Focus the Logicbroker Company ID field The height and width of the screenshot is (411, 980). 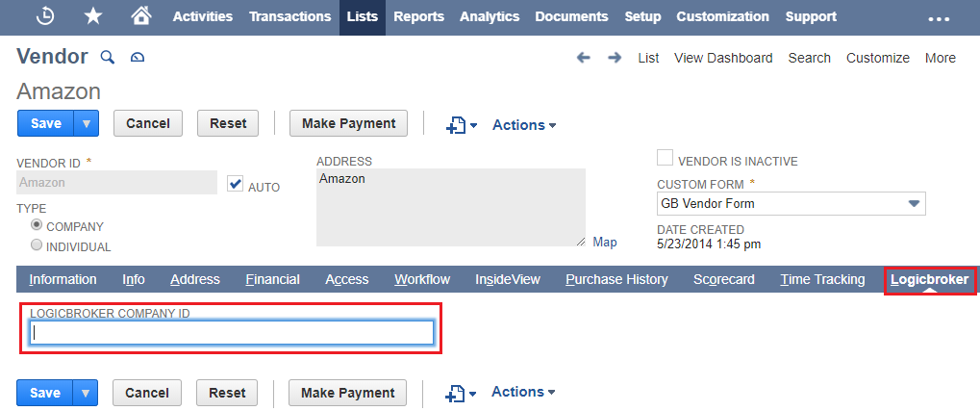[x=232, y=332]
